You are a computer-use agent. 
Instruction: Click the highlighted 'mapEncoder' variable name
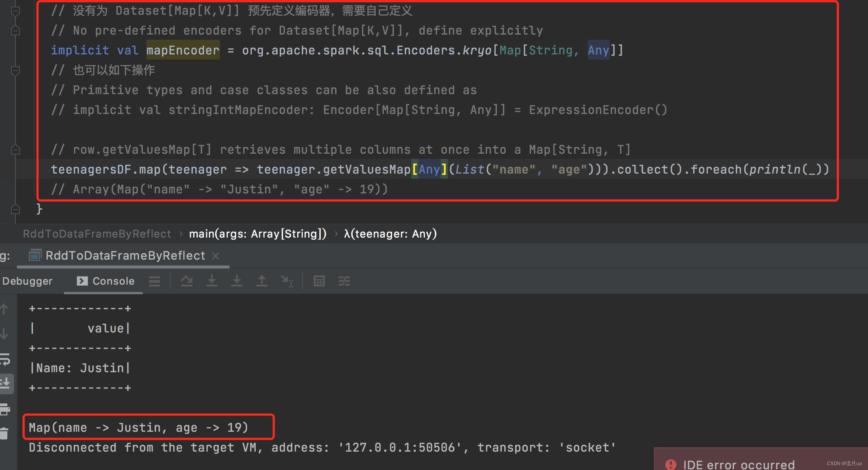pyautogui.click(x=183, y=50)
